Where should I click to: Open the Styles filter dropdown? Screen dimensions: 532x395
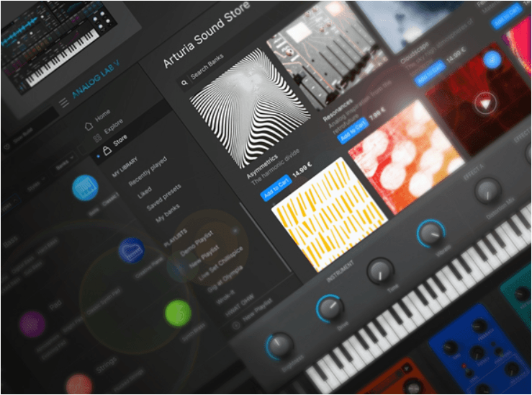click(x=37, y=184)
